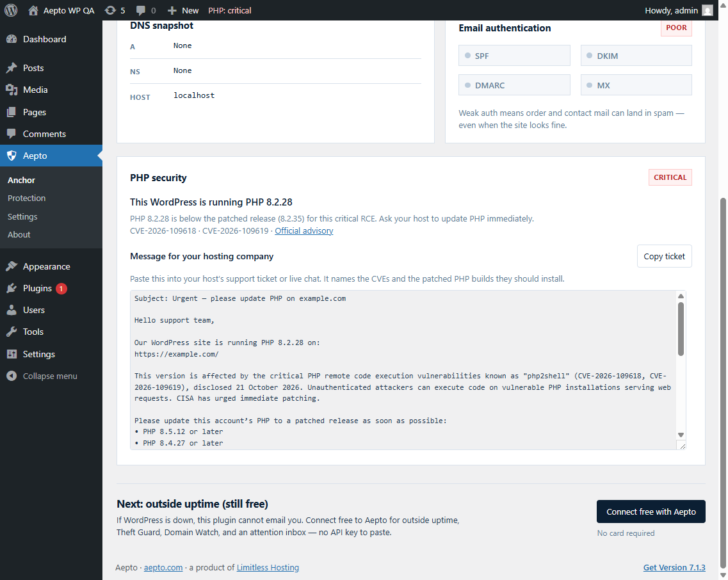Image resolution: width=728 pixels, height=580 pixels.
Task: Open the updates icon showing 5
Action: tap(110, 10)
